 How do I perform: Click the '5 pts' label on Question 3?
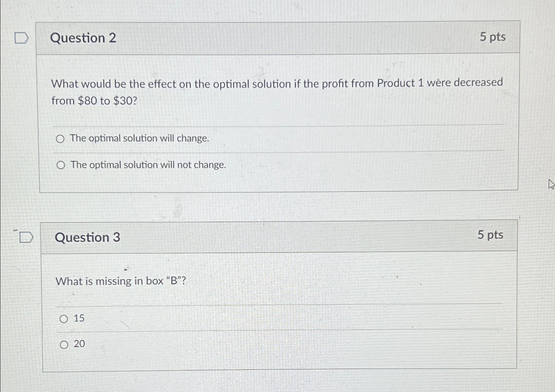click(490, 235)
